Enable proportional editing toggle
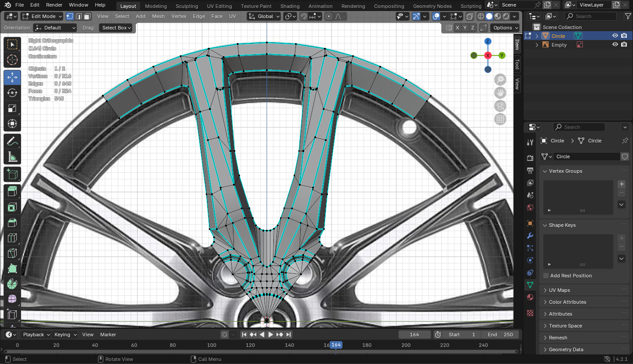The image size is (633, 364). (x=329, y=16)
